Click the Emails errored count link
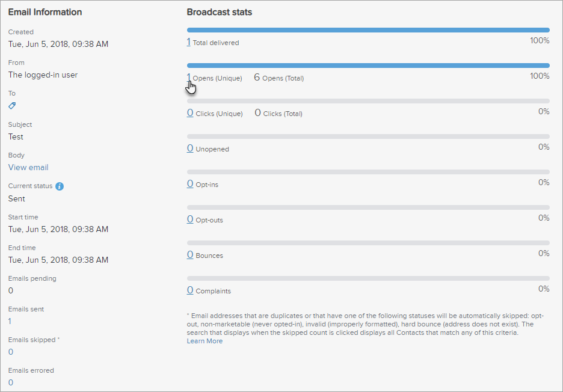Viewport: 563px width, 392px height. coord(11,382)
